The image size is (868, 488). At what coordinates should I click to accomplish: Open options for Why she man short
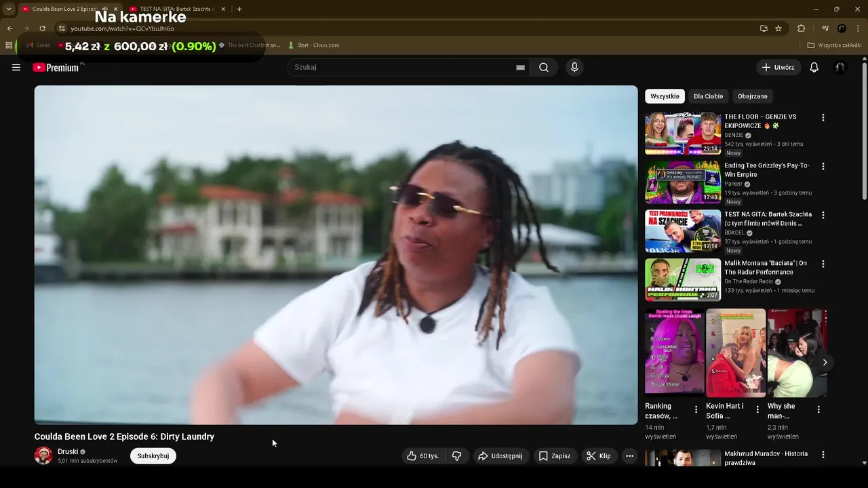818,409
